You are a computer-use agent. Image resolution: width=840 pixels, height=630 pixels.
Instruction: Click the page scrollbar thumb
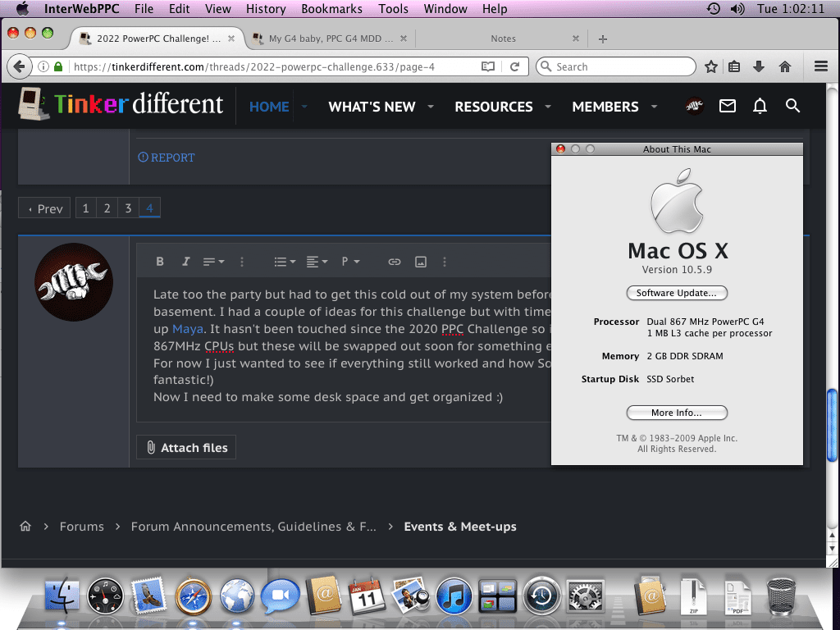point(832,425)
